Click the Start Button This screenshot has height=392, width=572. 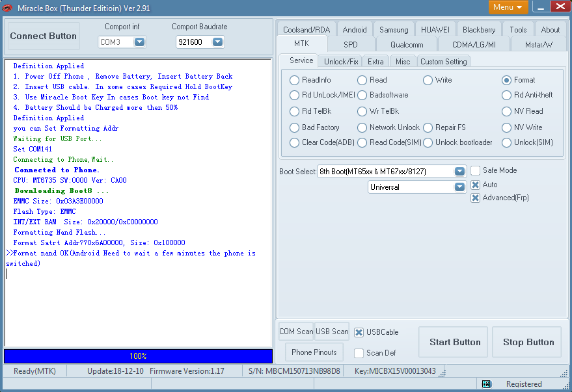click(x=453, y=342)
